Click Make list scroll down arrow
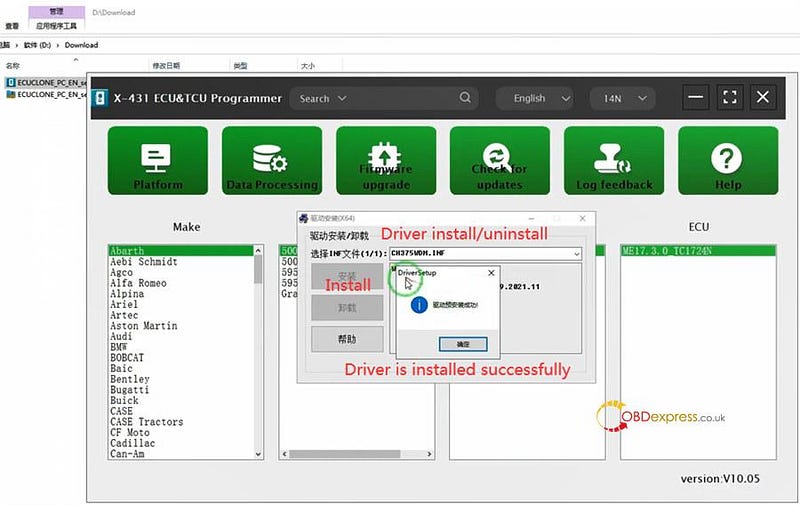This screenshot has height=505, width=800. tap(258, 454)
